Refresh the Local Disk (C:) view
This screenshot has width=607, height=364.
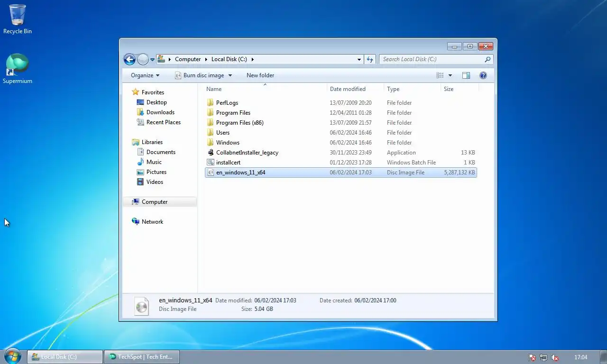[x=370, y=59]
